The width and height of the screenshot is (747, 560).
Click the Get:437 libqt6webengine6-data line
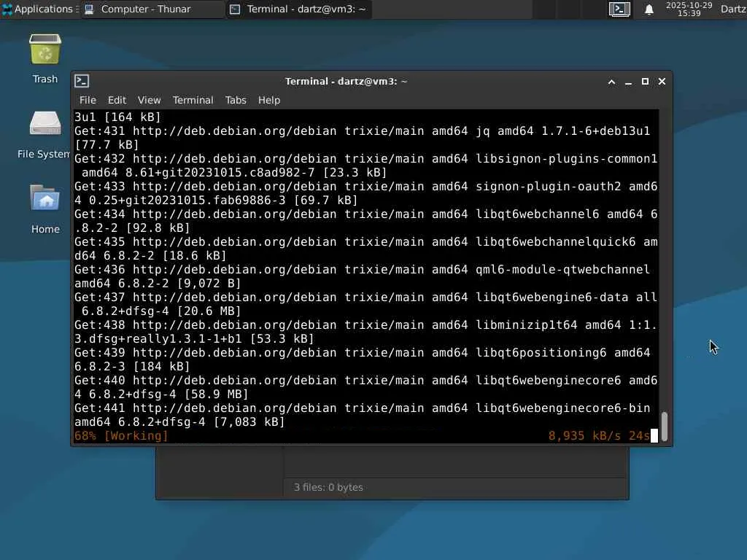366,304
